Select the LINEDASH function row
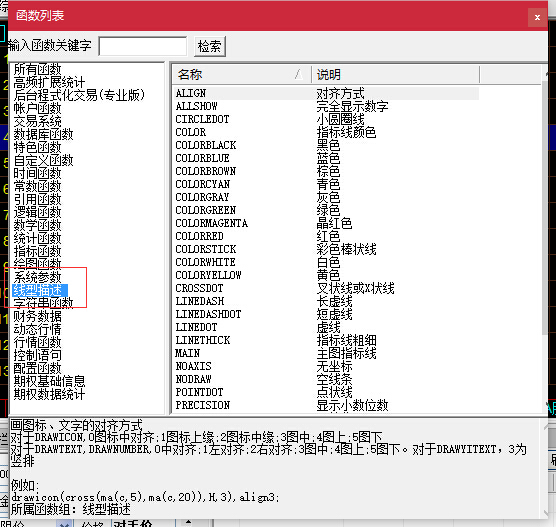Viewport: 556px width, 527px height. (x=326, y=301)
